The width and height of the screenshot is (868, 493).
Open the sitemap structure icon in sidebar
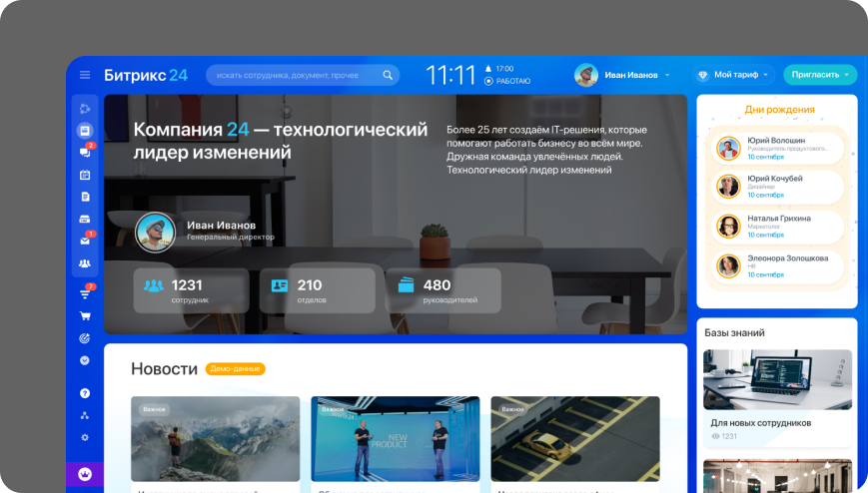[85, 415]
